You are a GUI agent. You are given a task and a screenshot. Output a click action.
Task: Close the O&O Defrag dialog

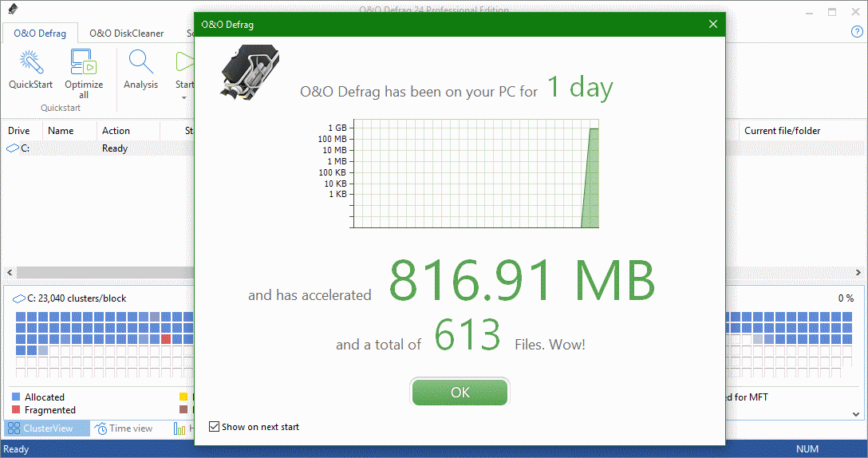coord(713,24)
